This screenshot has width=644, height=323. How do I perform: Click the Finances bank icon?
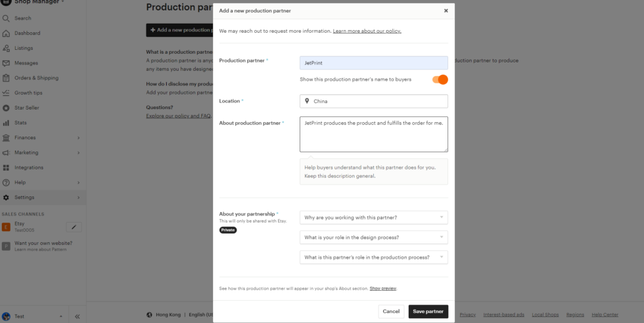pos(7,138)
